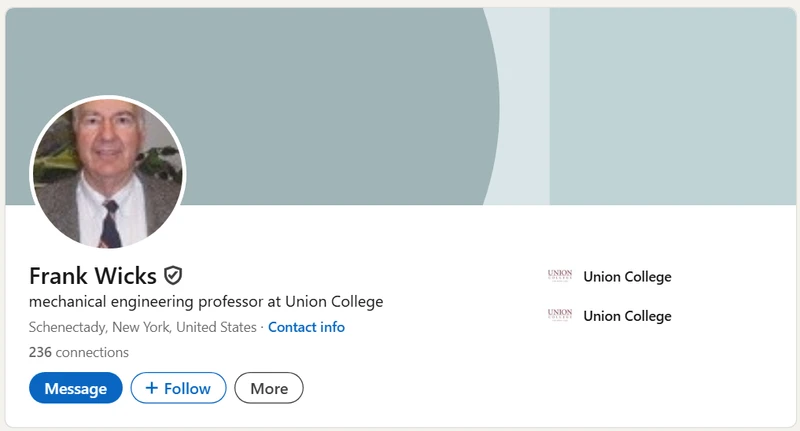Open the More actions dropdown
This screenshot has height=431, width=800.
tap(269, 388)
